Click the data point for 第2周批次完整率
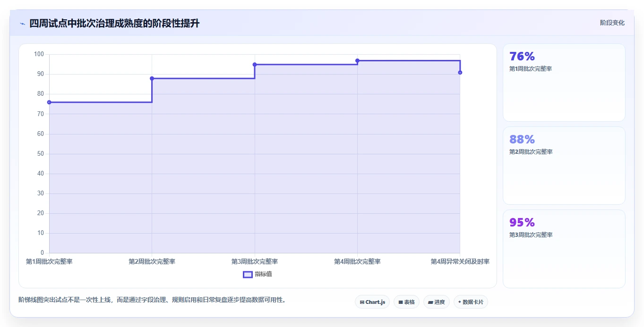 (x=152, y=78)
